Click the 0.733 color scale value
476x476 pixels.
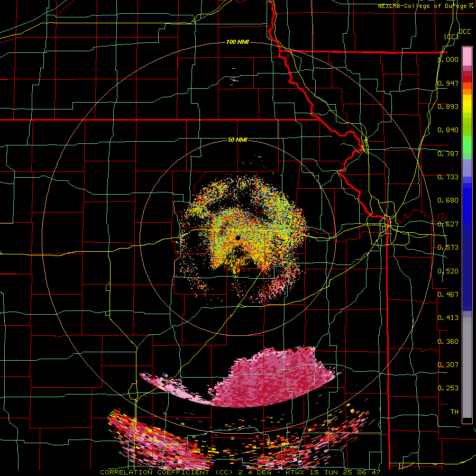coord(448,177)
